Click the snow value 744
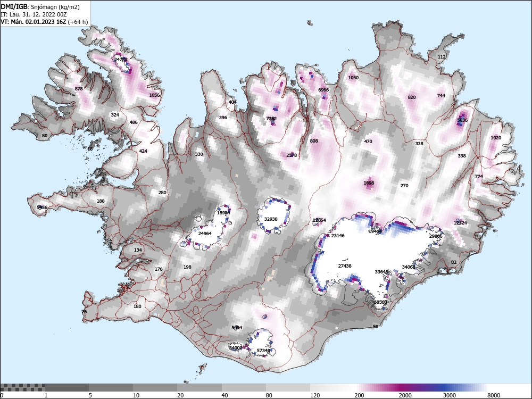 tap(440, 96)
